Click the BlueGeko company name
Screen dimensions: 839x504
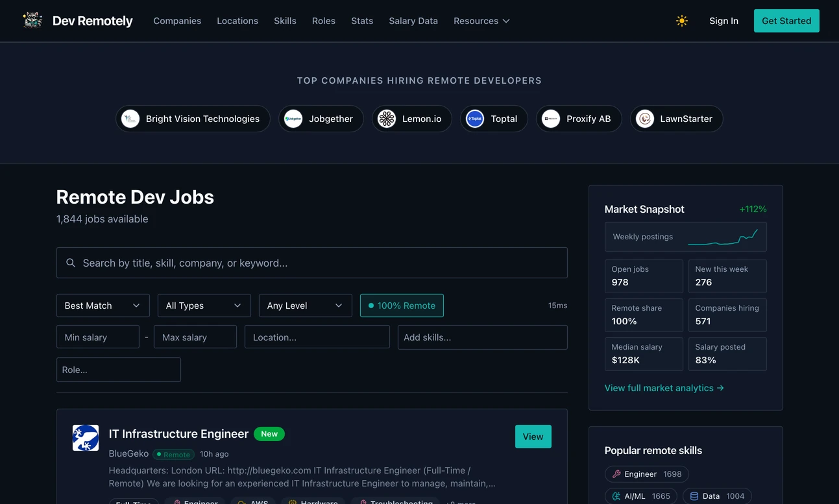point(128,453)
